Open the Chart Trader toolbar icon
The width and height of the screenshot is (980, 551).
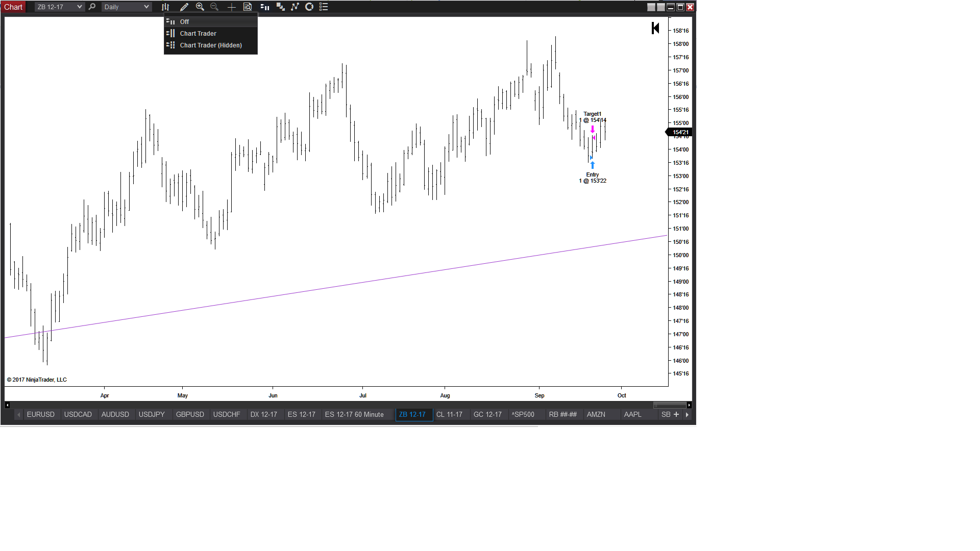[x=265, y=7]
